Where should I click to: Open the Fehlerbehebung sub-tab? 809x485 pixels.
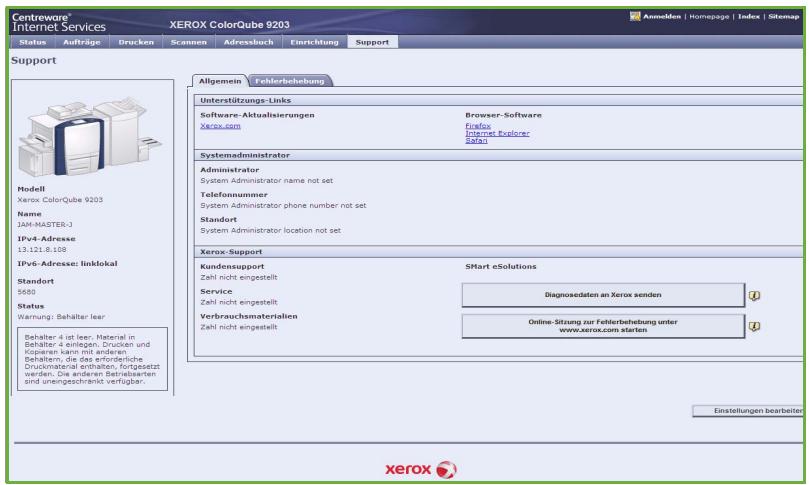(290, 81)
